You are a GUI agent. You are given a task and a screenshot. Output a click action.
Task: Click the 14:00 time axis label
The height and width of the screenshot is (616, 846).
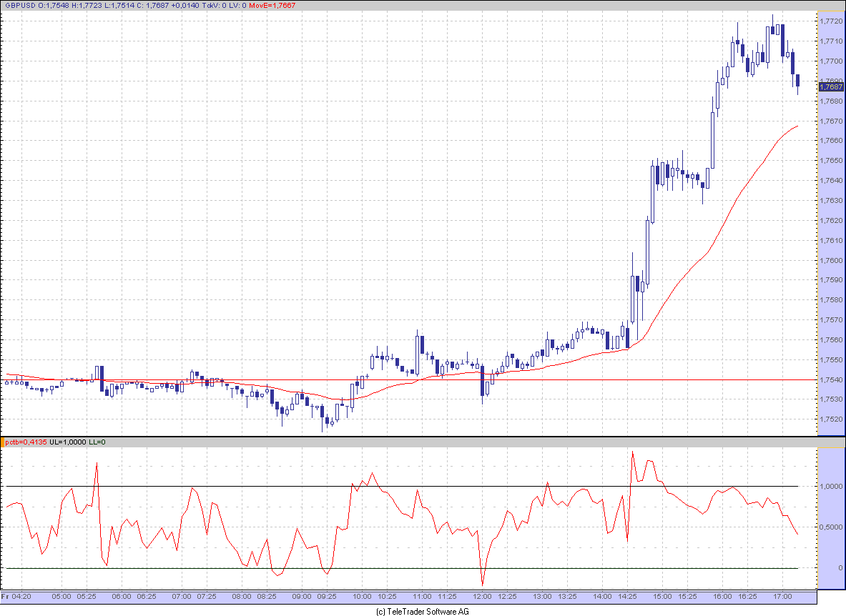[602, 596]
